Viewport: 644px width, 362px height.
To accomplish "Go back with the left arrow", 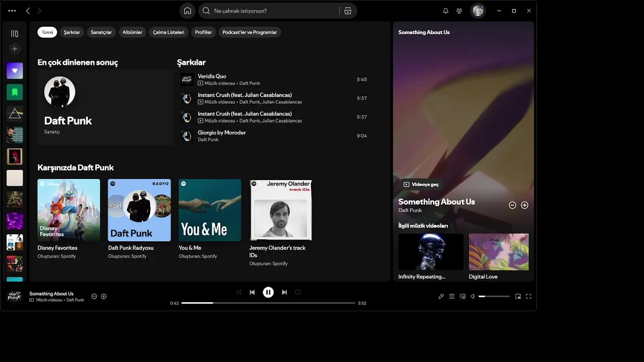I will point(28,11).
